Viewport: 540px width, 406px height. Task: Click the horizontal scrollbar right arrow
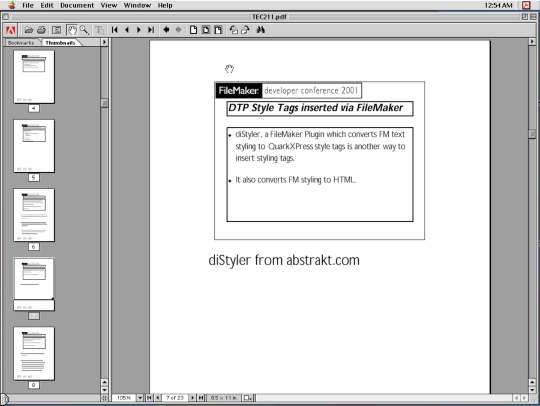click(x=524, y=398)
